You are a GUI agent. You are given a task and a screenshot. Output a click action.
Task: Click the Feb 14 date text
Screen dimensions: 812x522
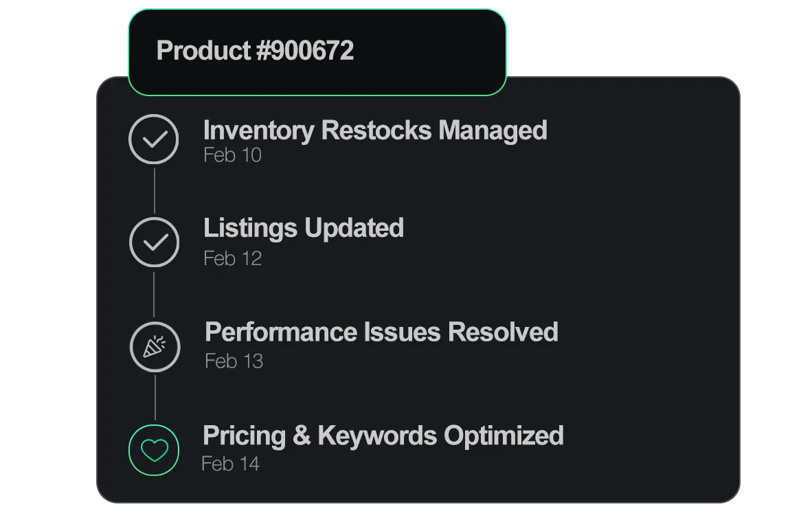click(230, 464)
